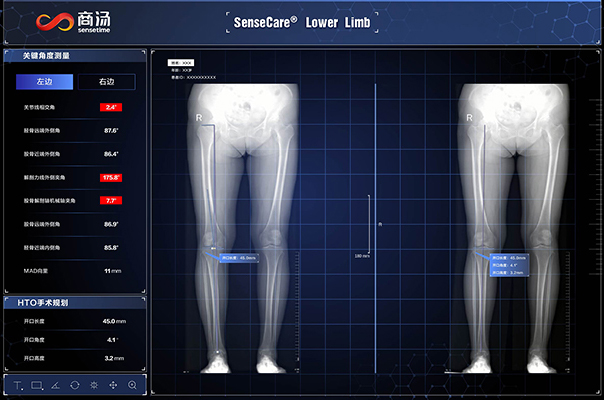Viewport: 604px width, 400px height.
Task: Click the red 2.4° value
Action: (111, 107)
